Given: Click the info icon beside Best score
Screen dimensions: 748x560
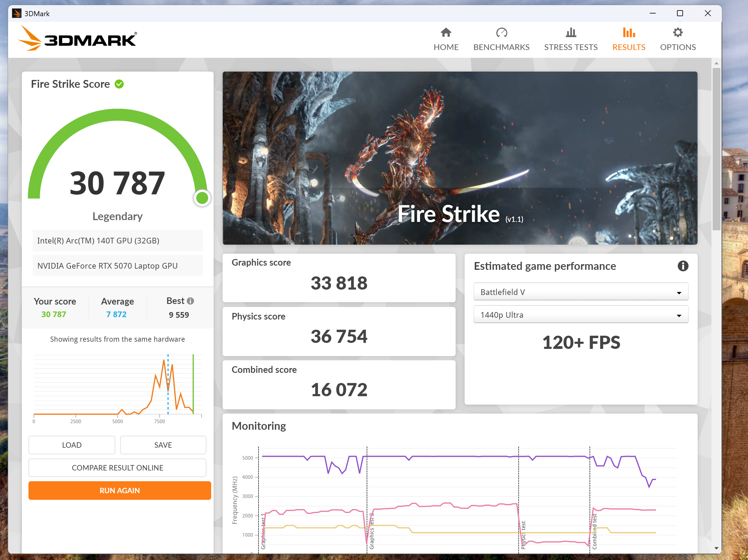Looking at the screenshot, I should 191,301.
